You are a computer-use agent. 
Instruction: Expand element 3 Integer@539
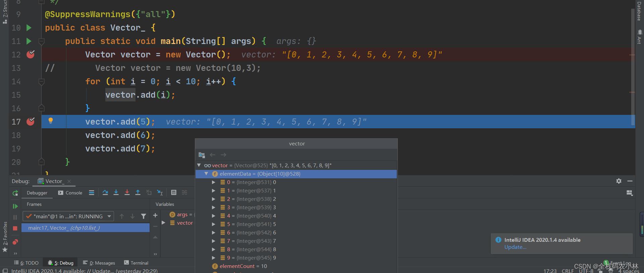214,207
